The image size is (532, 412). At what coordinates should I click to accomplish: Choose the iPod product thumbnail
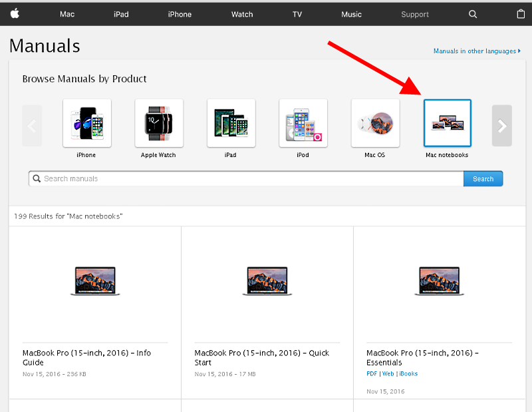(303, 123)
